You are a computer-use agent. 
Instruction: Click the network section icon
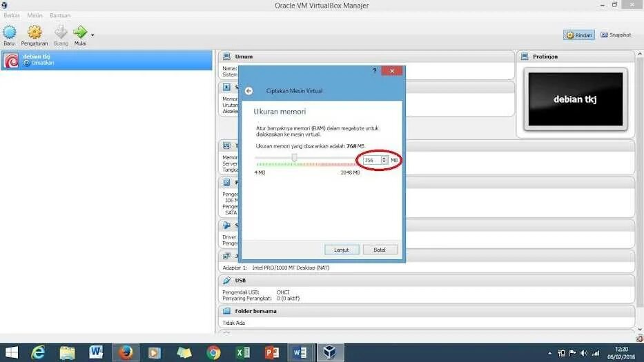click(x=226, y=256)
